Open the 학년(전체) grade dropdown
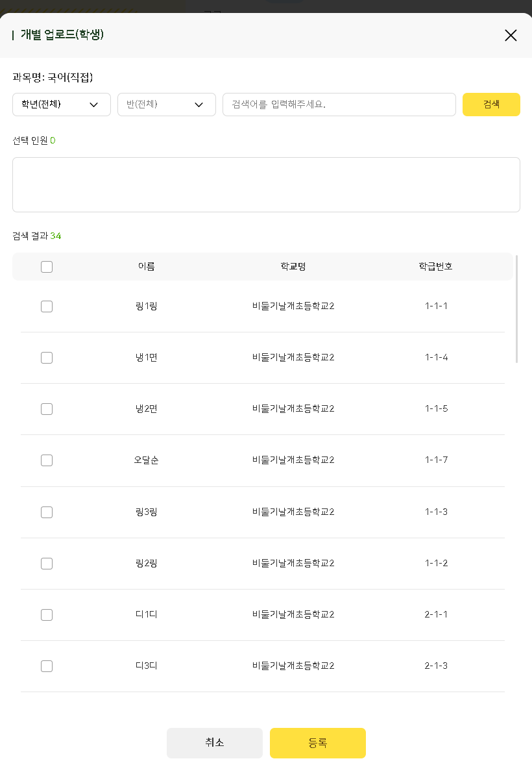532x761 pixels. tap(62, 105)
